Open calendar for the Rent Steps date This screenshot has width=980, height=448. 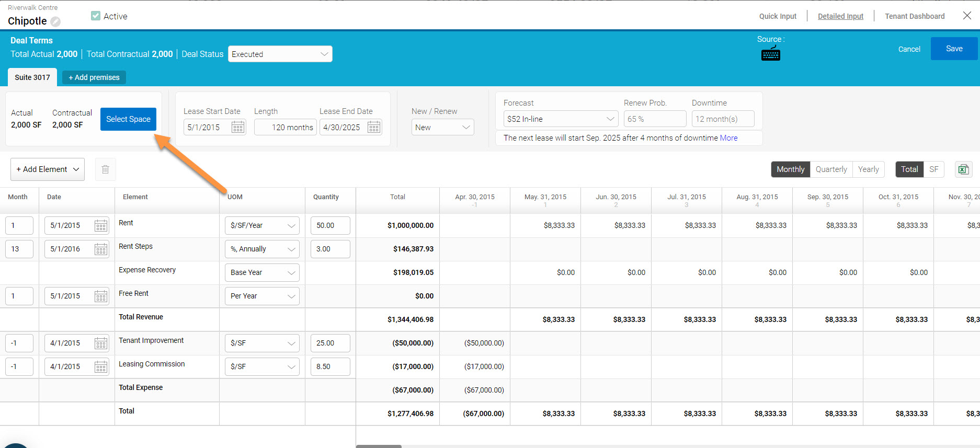pyautogui.click(x=101, y=249)
